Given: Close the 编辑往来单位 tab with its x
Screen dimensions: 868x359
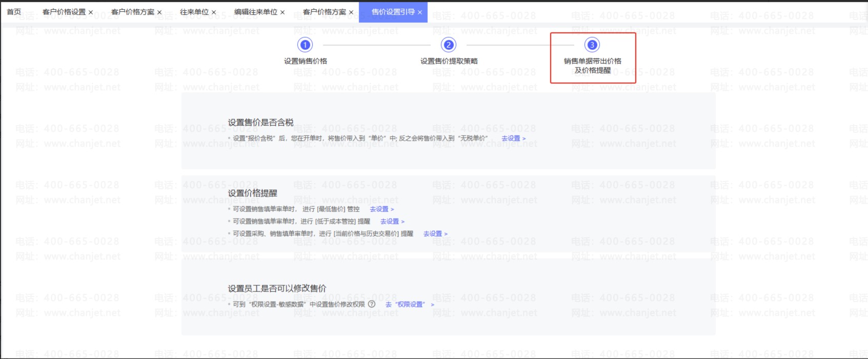Looking at the screenshot, I should (282, 12).
